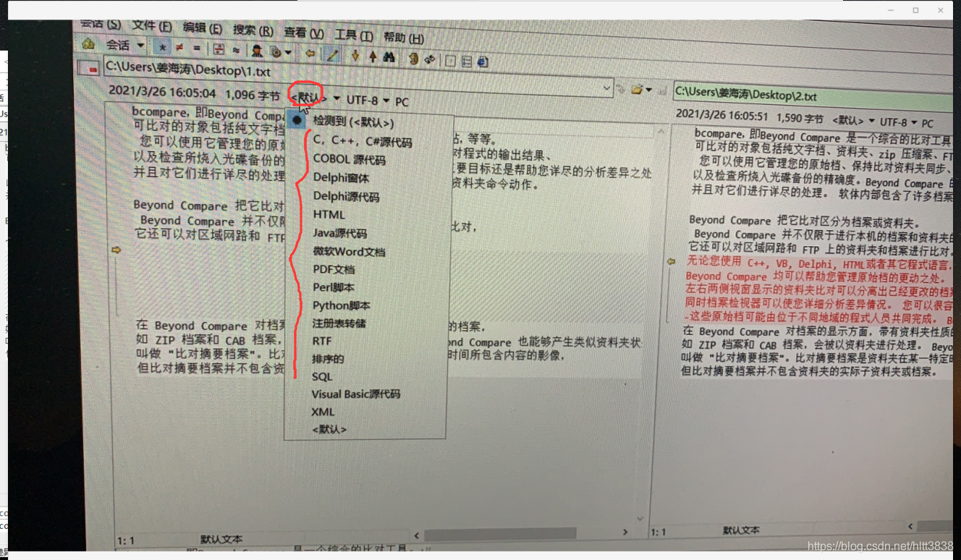Click right pane PC line ending label

(928, 123)
